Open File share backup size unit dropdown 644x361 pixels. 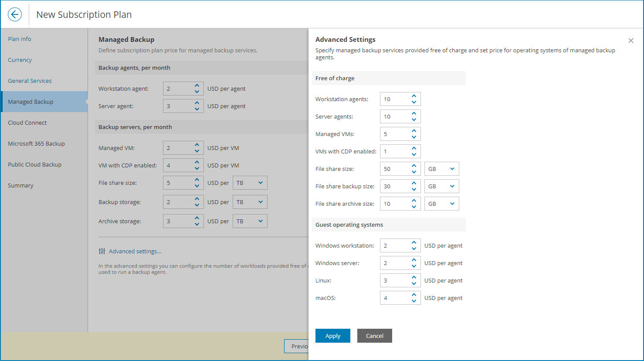point(441,186)
